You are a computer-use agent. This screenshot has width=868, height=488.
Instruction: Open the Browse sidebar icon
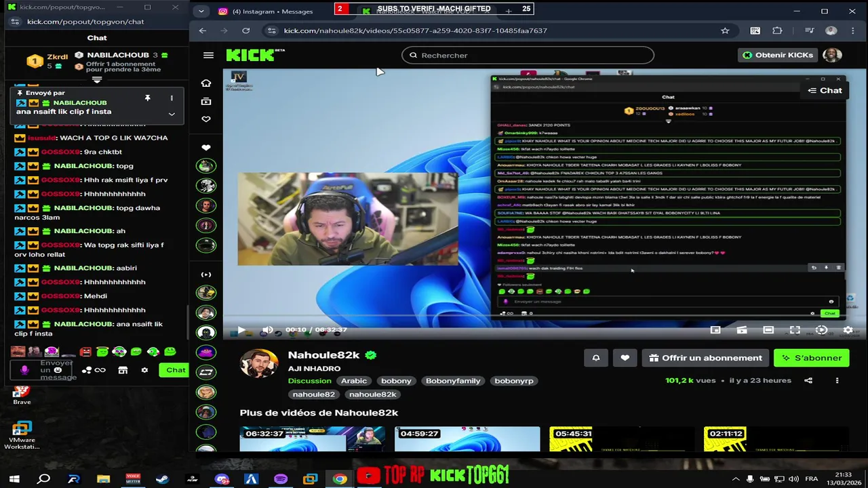(206, 101)
